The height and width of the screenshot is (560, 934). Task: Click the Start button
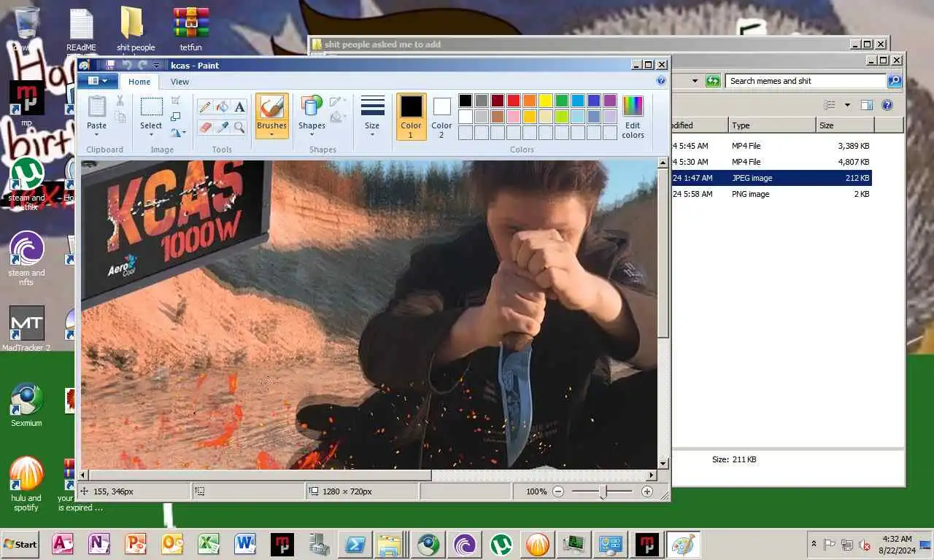point(20,544)
